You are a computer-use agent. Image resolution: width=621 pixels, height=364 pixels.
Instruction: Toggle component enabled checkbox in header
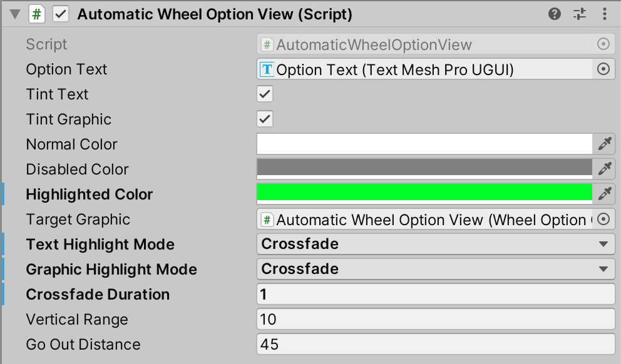[61, 14]
